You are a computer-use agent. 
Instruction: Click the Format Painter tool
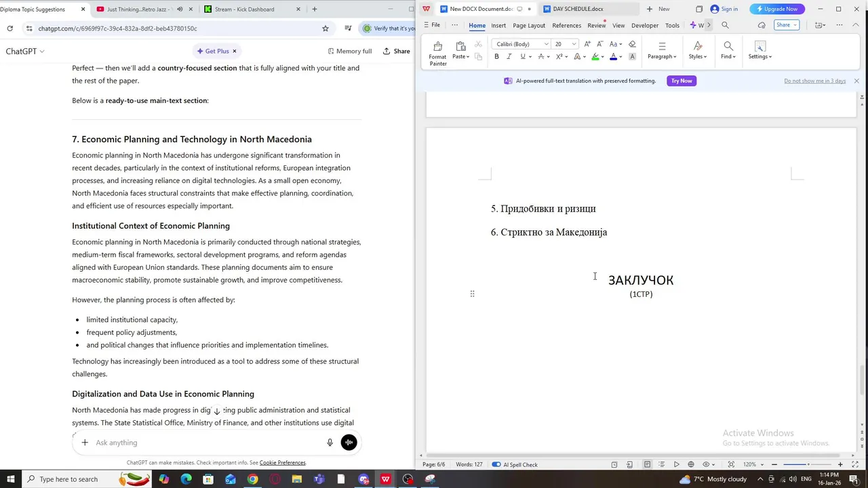point(437,54)
